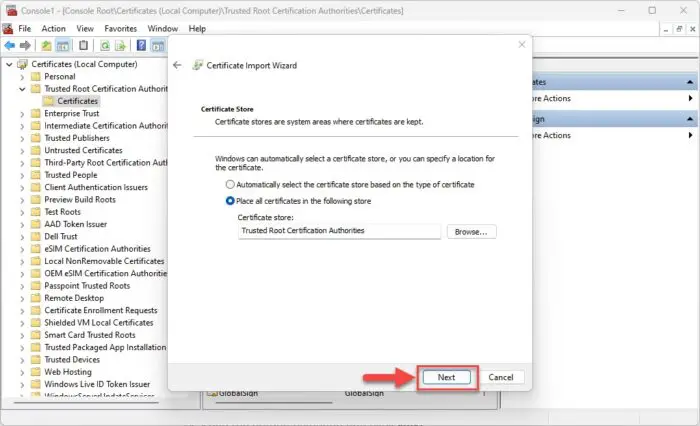700x426 pixels.
Task: Collapse the Trusted Root Certification Authorities node
Action: [22, 89]
